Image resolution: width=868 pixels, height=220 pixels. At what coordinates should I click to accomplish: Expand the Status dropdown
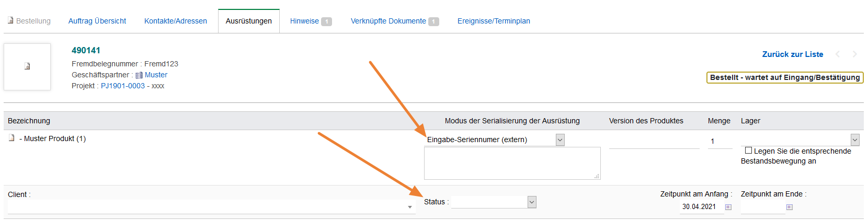pyautogui.click(x=532, y=202)
